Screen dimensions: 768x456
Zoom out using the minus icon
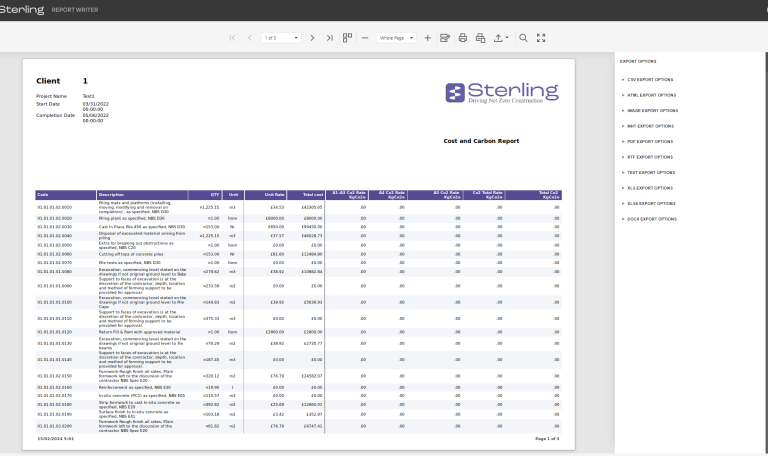tap(366, 38)
